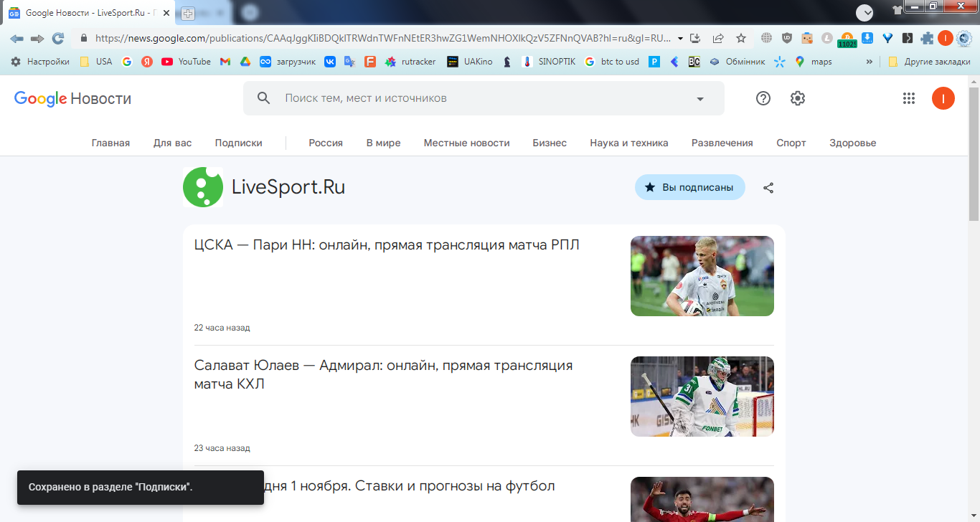
Task: Click the ЦСКА football player thumbnail
Action: click(x=702, y=276)
